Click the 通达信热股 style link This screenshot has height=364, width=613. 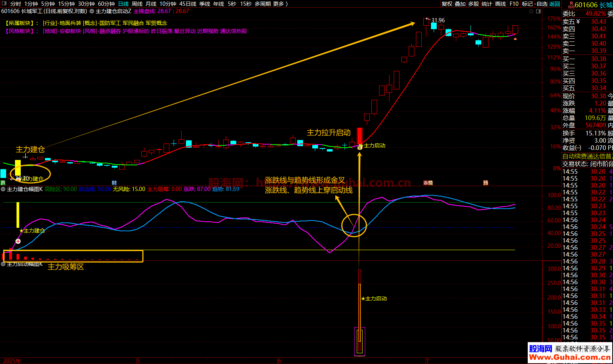(x=234, y=31)
